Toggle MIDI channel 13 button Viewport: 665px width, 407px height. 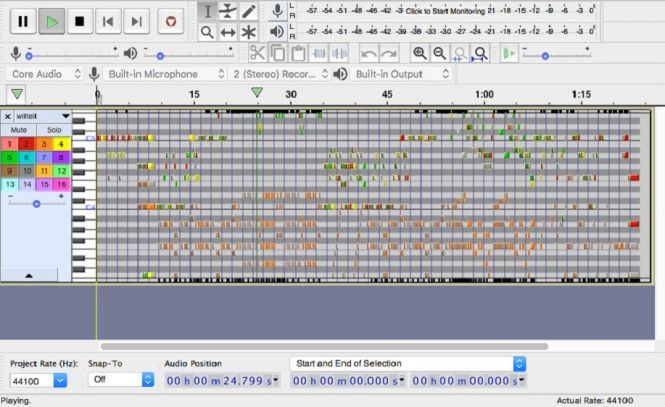point(9,184)
